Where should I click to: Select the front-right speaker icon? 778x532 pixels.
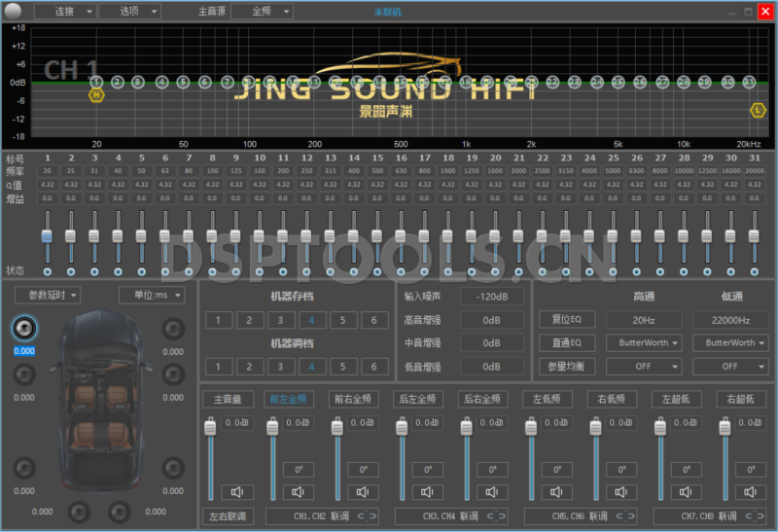(x=173, y=329)
